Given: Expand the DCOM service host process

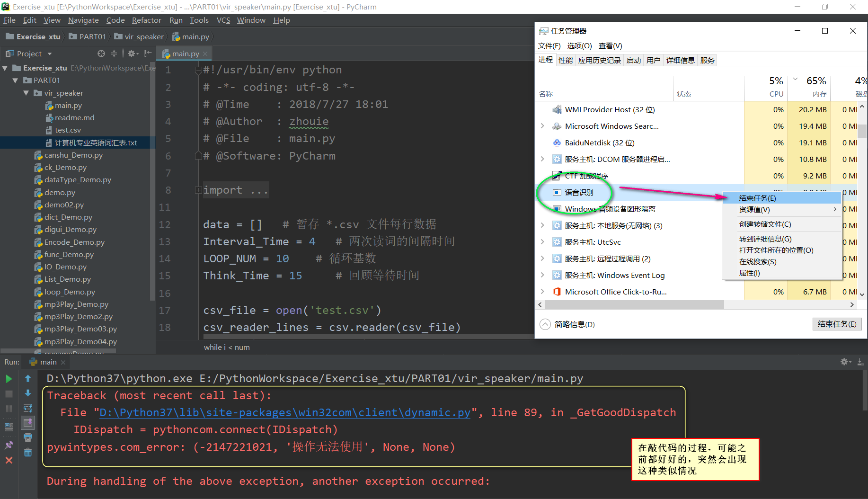Looking at the screenshot, I should coord(542,159).
